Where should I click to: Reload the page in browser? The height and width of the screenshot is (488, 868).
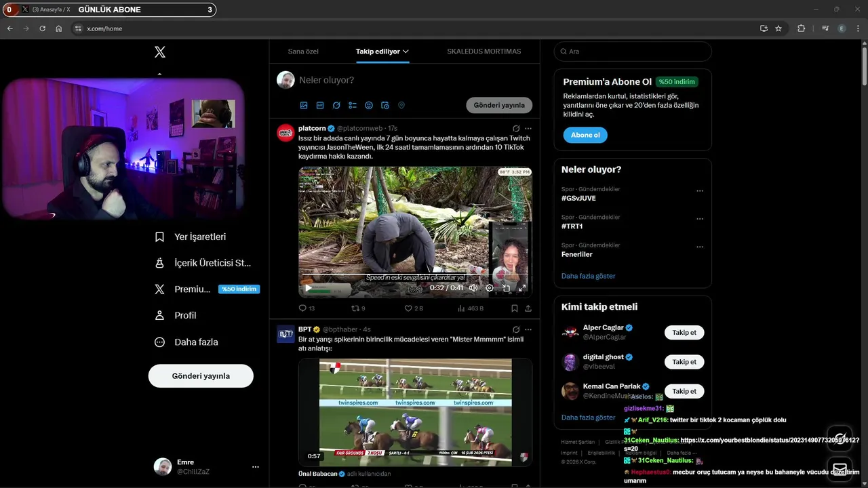coord(42,28)
